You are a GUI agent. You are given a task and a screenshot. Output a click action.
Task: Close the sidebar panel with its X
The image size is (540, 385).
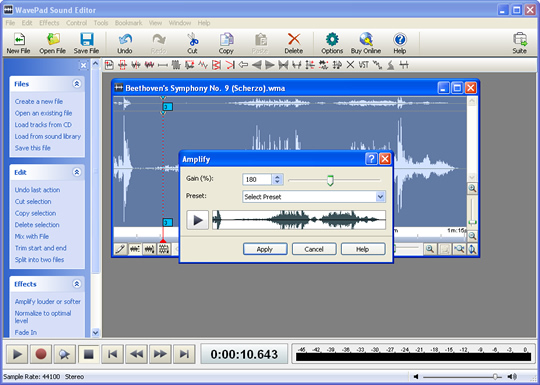coord(83,65)
